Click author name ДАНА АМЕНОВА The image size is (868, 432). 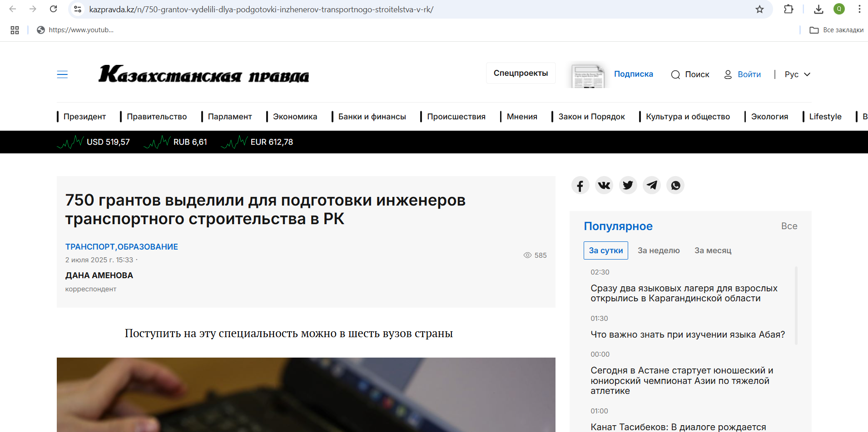99,275
